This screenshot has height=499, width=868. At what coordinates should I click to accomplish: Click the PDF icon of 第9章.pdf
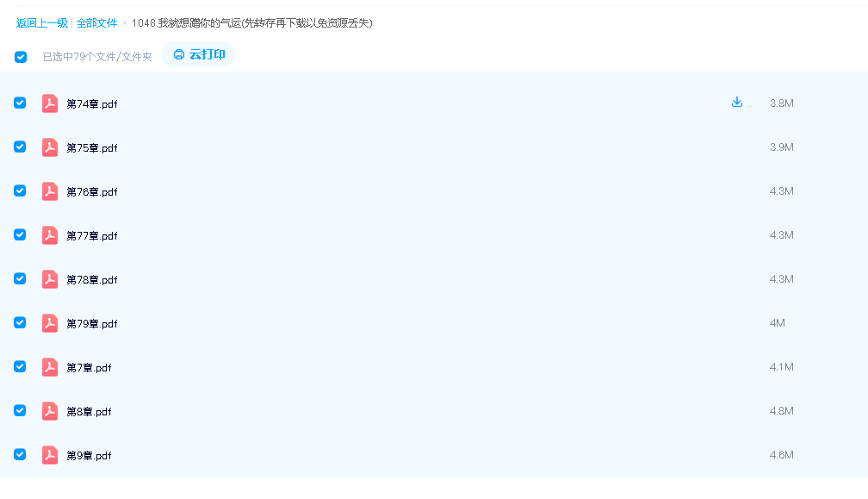pyautogui.click(x=50, y=455)
